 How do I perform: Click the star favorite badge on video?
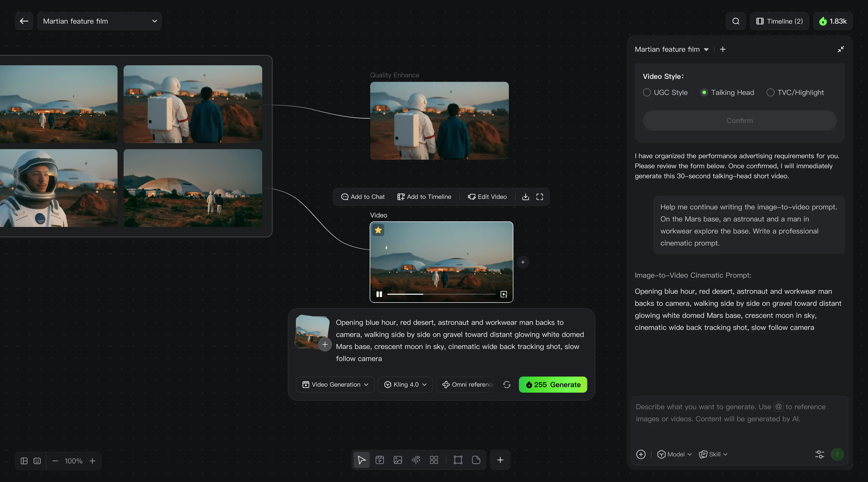378,230
